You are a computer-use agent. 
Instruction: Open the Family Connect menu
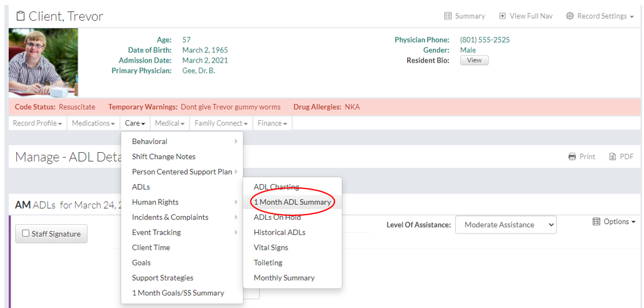(x=221, y=123)
